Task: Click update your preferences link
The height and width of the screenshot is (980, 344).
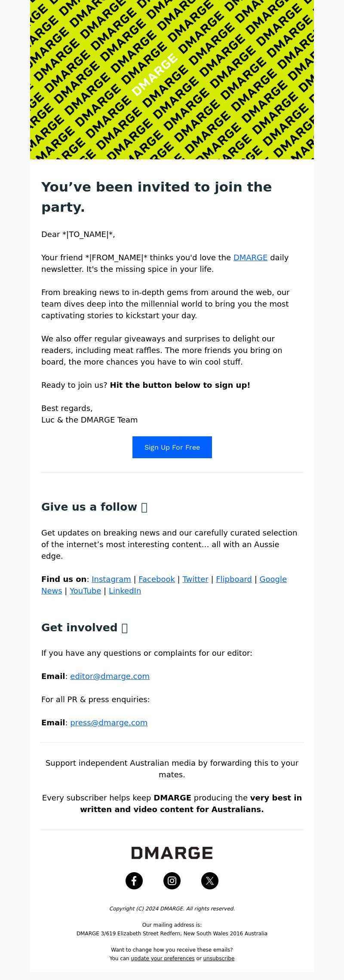Action: click(x=163, y=959)
